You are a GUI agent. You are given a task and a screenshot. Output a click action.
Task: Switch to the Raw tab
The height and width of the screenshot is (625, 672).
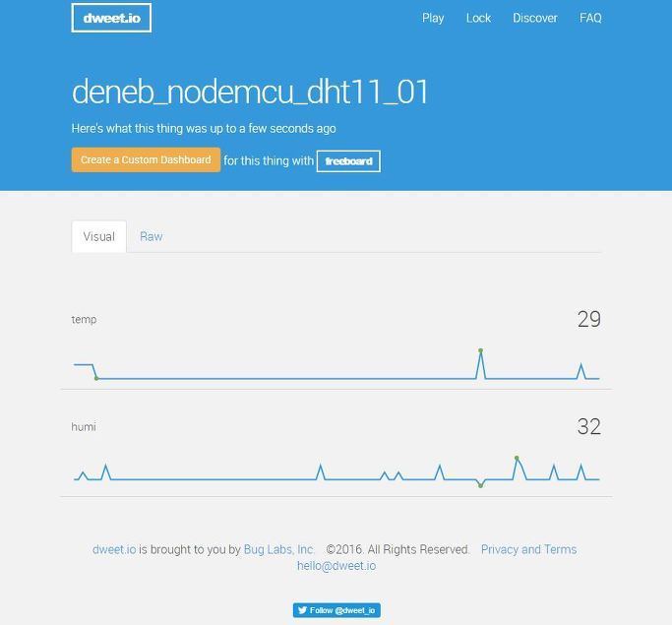(x=152, y=236)
